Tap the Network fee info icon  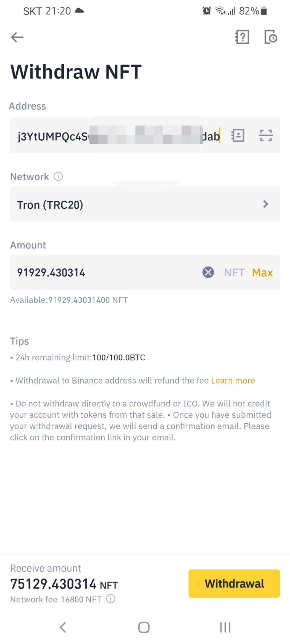click(x=110, y=599)
